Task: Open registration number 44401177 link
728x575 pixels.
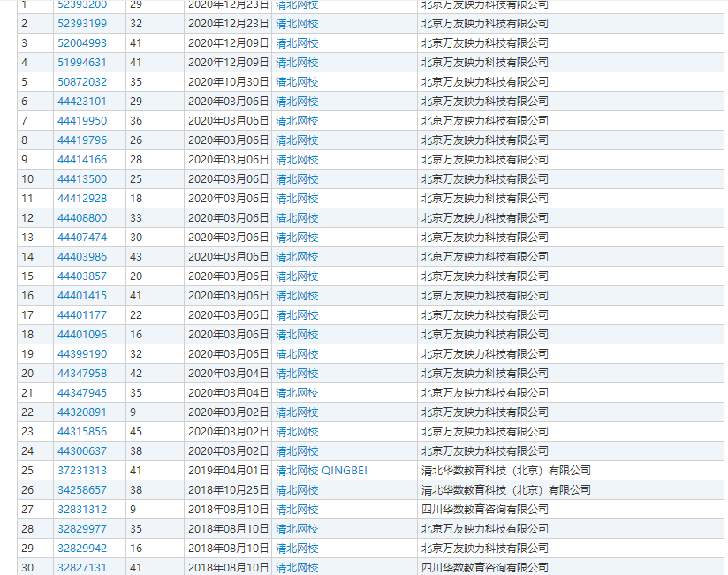Action: click(82, 315)
